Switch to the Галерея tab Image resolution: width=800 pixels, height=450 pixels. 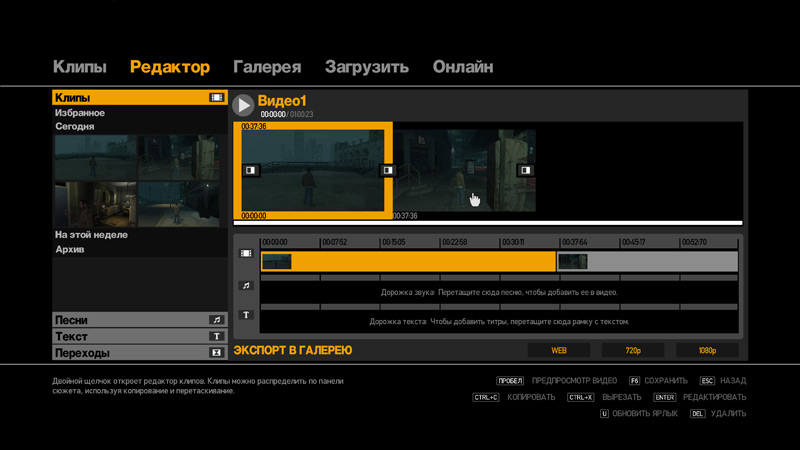(x=267, y=67)
